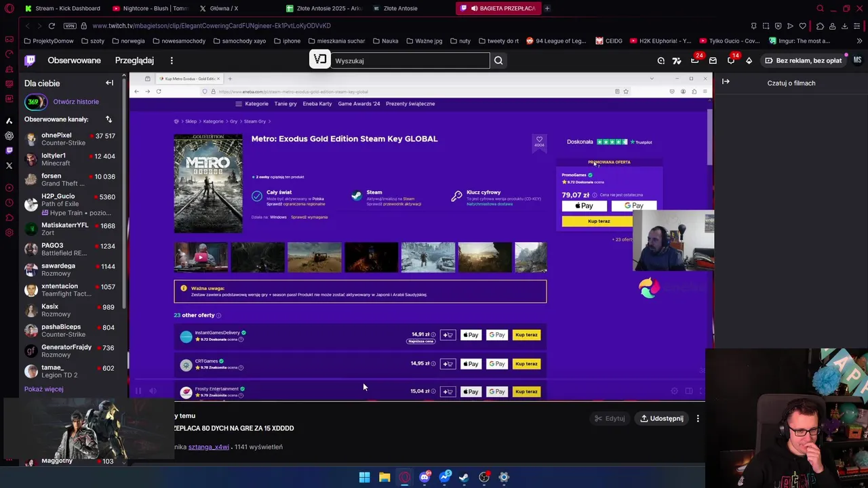868x488 pixels.
Task: Open the Opera easy setup menu icon
Action: click(x=857, y=26)
